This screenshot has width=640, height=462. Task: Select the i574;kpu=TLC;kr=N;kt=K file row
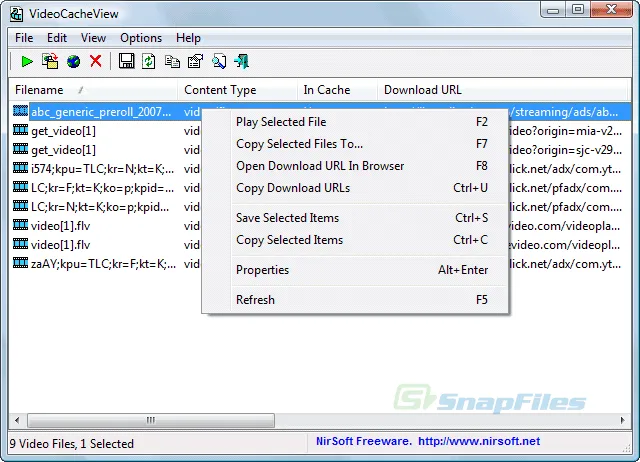click(x=102, y=169)
